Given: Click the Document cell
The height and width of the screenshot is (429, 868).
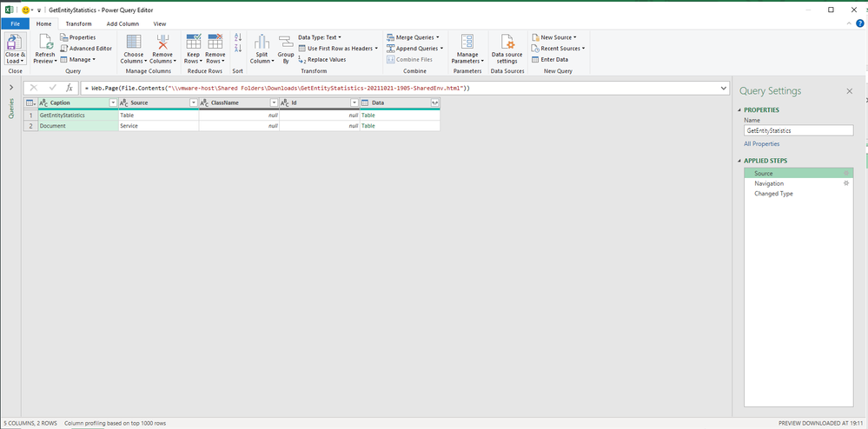Looking at the screenshot, I should 78,126.
